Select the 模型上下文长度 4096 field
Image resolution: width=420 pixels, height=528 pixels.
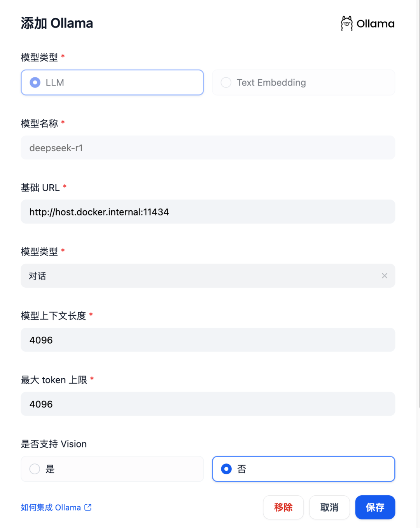point(208,340)
